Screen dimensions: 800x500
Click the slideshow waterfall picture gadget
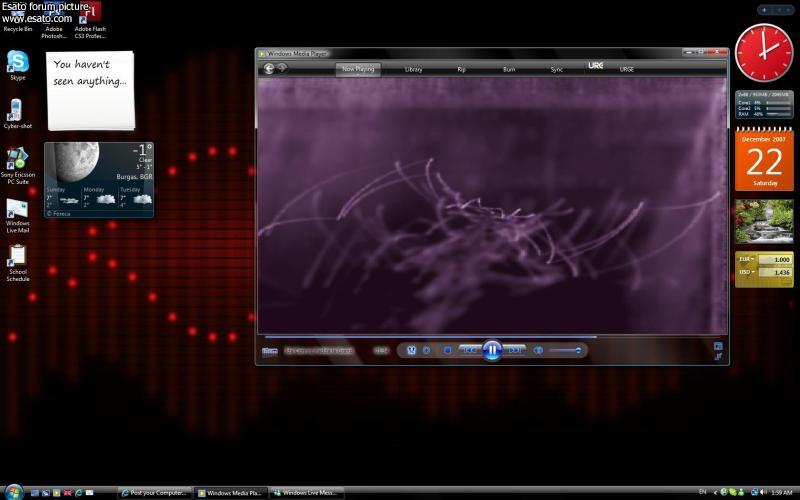coord(764,221)
